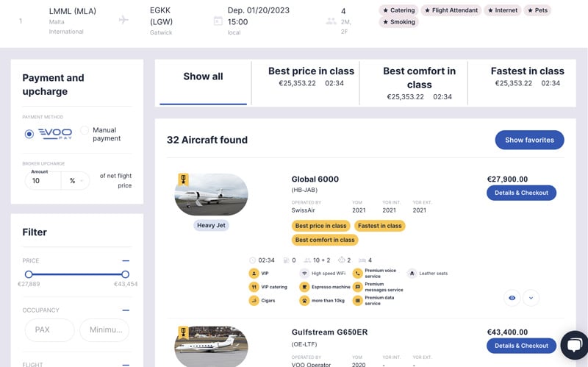Expand Global 6000 details with chevron
The height and width of the screenshot is (367, 588).
click(531, 298)
